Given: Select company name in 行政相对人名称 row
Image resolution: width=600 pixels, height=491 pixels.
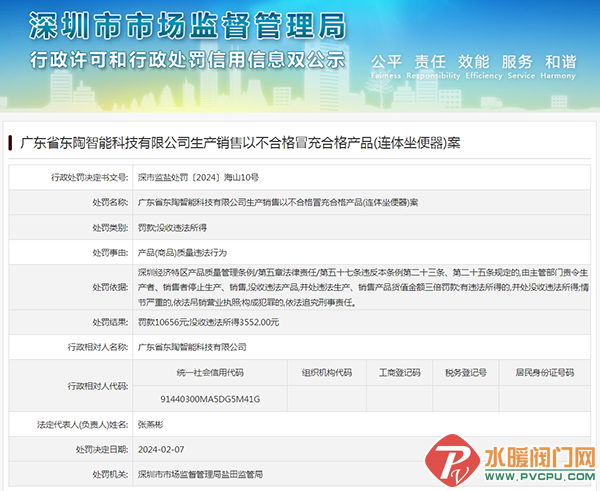Looking at the screenshot, I should point(192,347).
